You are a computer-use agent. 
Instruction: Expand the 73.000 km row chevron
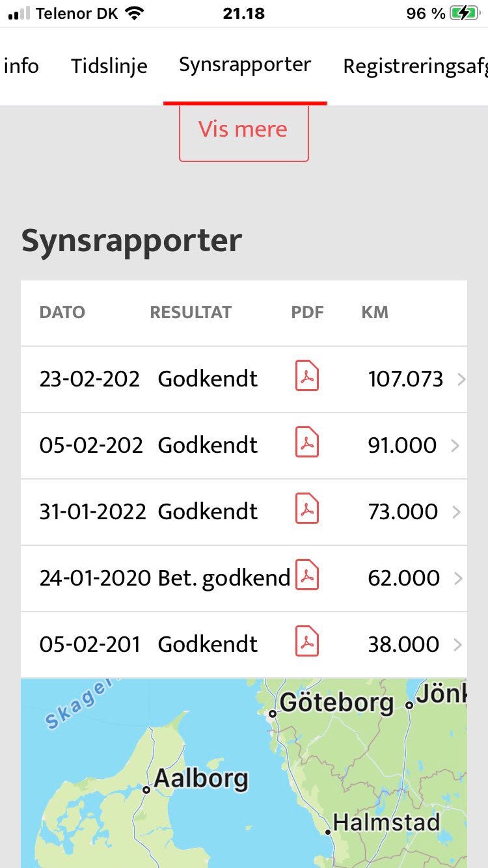(456, 512)
